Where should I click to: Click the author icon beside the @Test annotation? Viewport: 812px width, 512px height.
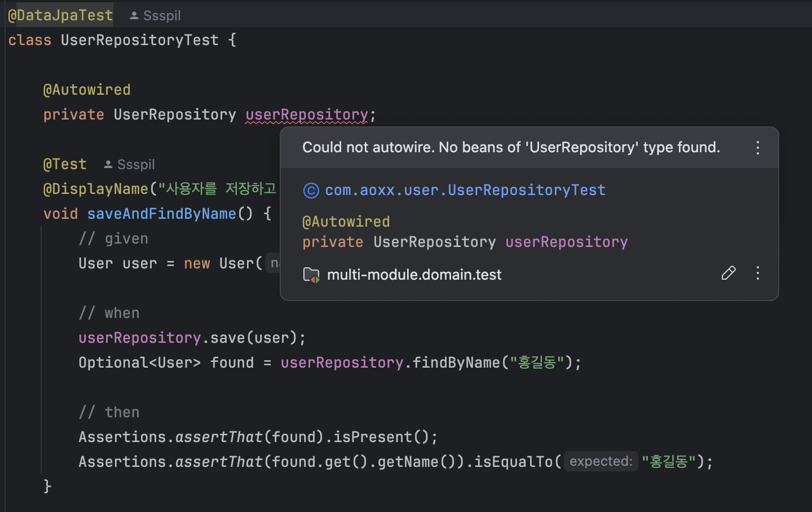tap(108, 164)
